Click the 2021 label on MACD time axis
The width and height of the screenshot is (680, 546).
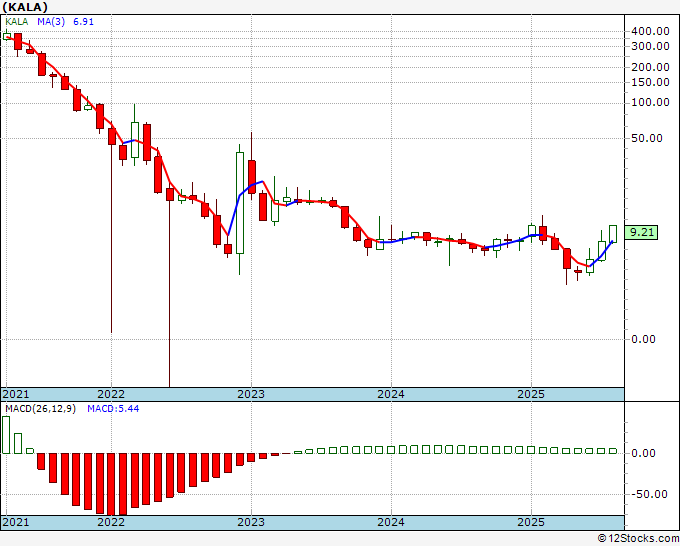[x=16, y=522]
